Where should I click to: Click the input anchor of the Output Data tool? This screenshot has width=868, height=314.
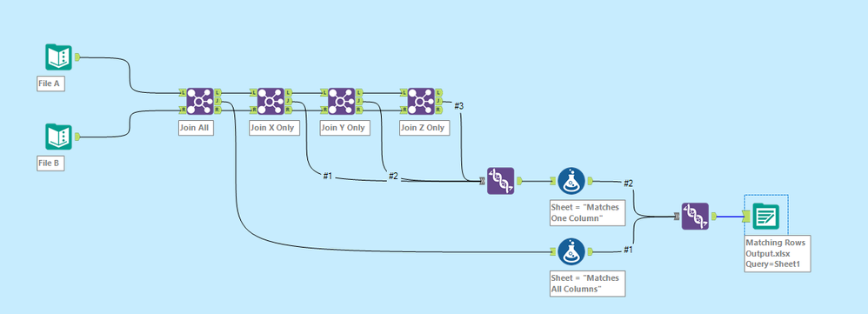[x=747, y=217]
